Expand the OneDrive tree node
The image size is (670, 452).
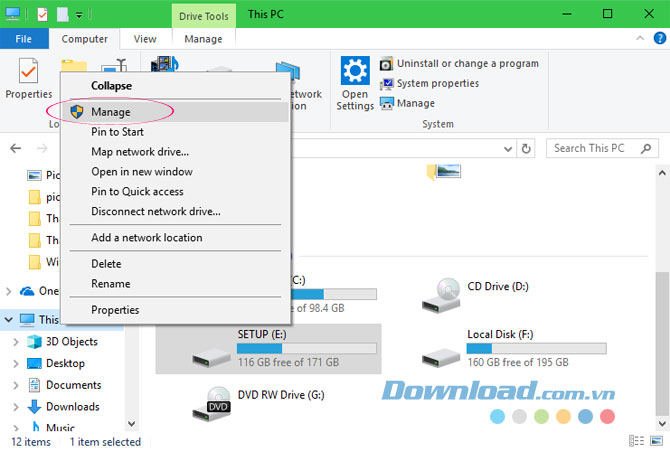pyautogui.click(x=9, y=291)
